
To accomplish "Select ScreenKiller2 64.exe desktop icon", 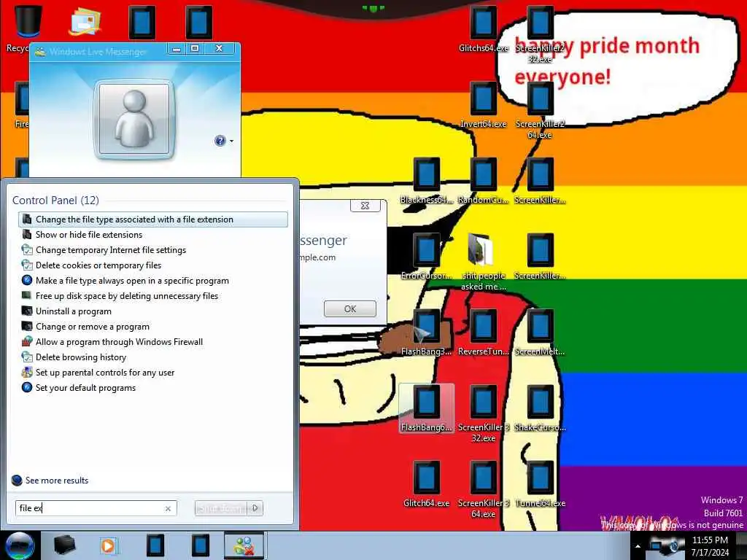I will (x=540, y=110).
